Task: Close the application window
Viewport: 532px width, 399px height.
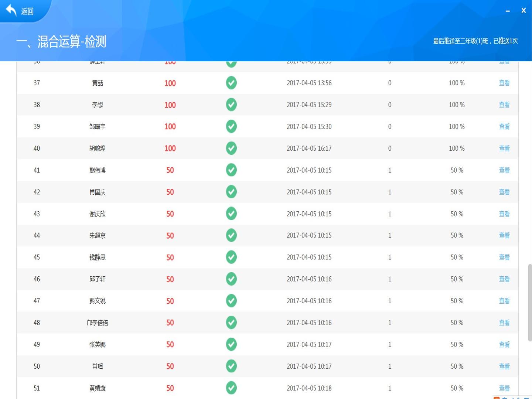Action: pyautogui.click(x=524, y=10)
